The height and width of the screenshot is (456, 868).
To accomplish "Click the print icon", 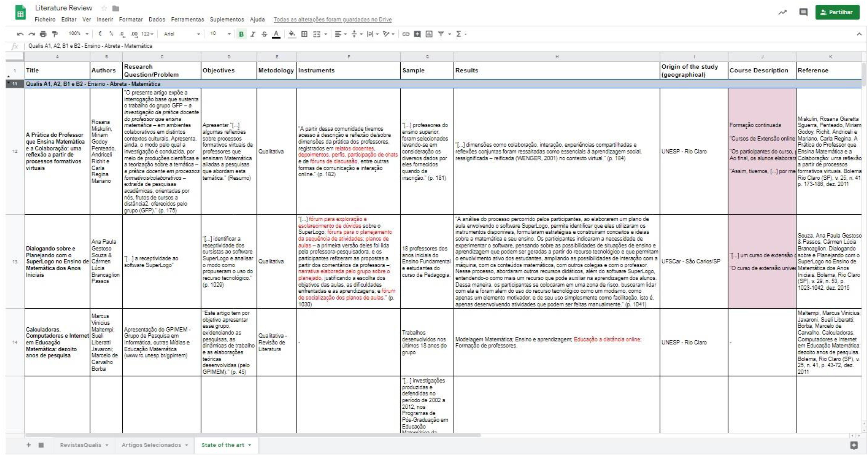I will tap(43, 34).
